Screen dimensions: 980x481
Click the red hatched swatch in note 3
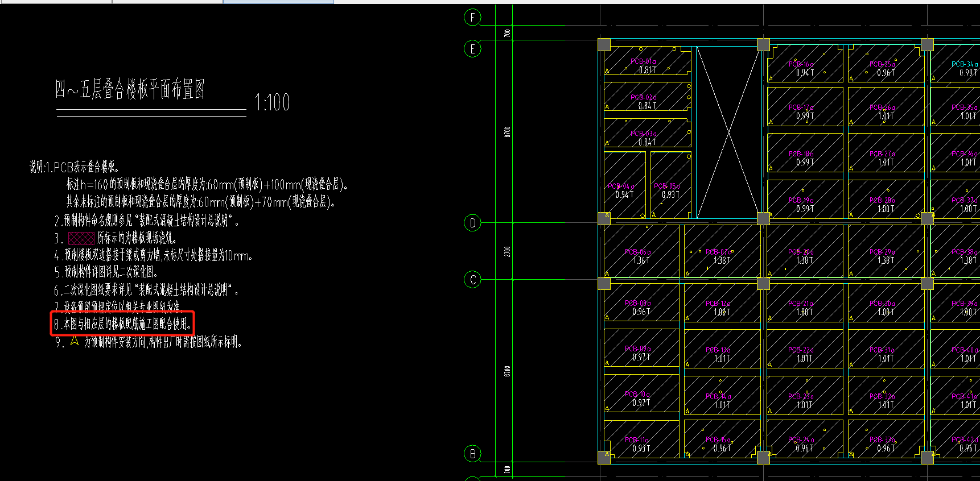click(x=81, y=238)
